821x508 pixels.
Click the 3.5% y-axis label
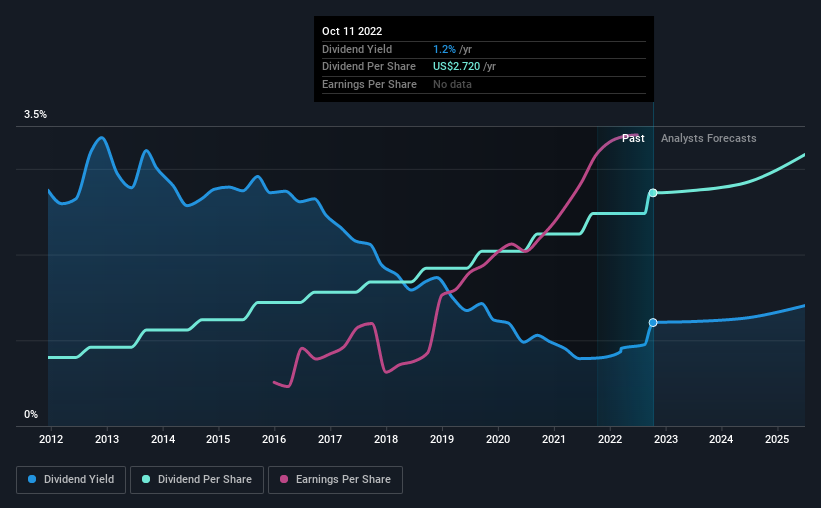pos(36,115)
